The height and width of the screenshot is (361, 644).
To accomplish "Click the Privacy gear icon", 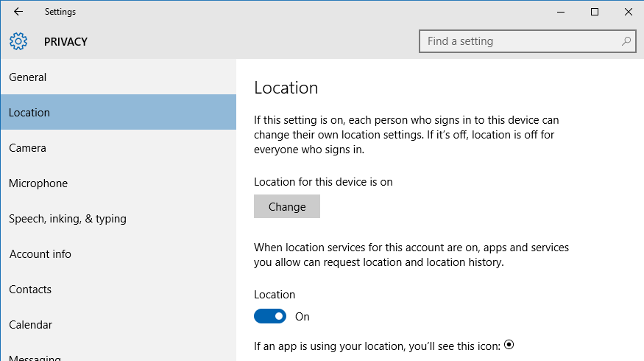I will (18, 41).
